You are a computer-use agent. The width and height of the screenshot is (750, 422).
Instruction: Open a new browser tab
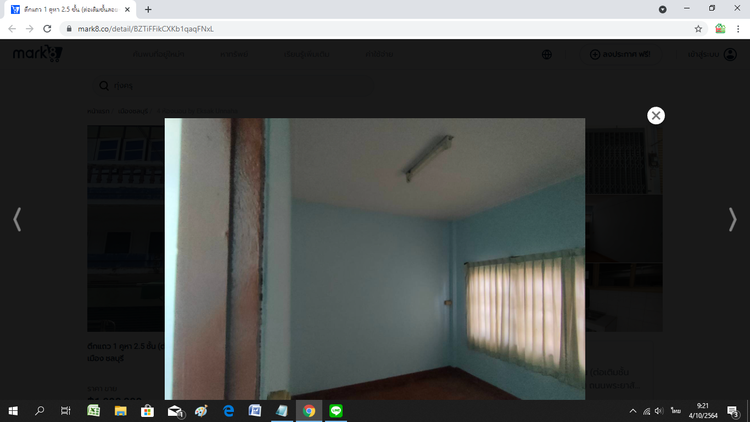[x=149, y=9]
